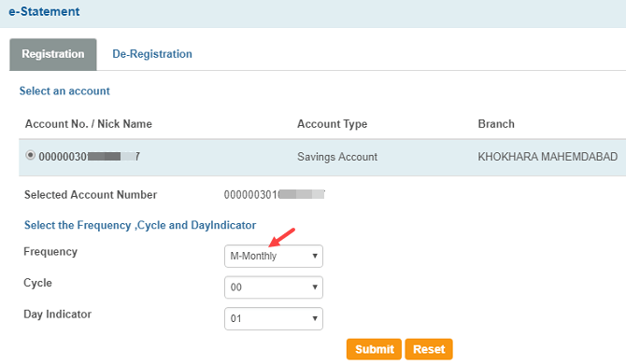Viewport: 626px width, 364px height.
Task: Submit the e-Statement registration
Action: [374, 349]
